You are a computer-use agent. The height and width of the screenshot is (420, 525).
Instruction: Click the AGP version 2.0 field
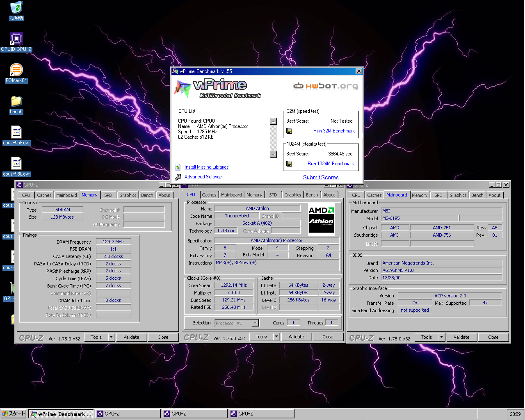(x=450, y=296)
